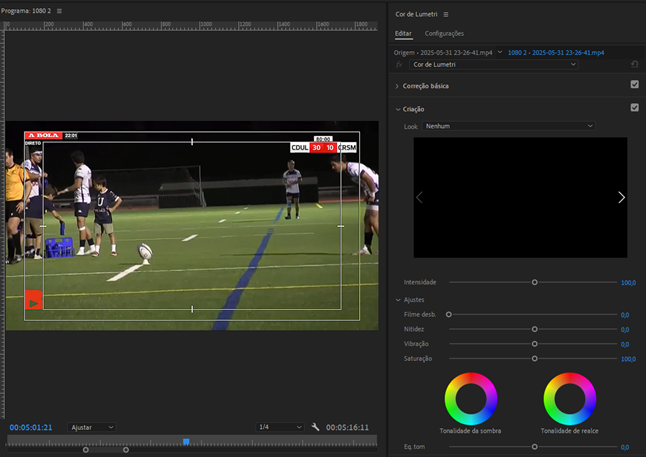Image resolution: width=646 pixels, height=457 pixels.
Task: Toggle the Criação section checkbox
Action: click(634, 108)
